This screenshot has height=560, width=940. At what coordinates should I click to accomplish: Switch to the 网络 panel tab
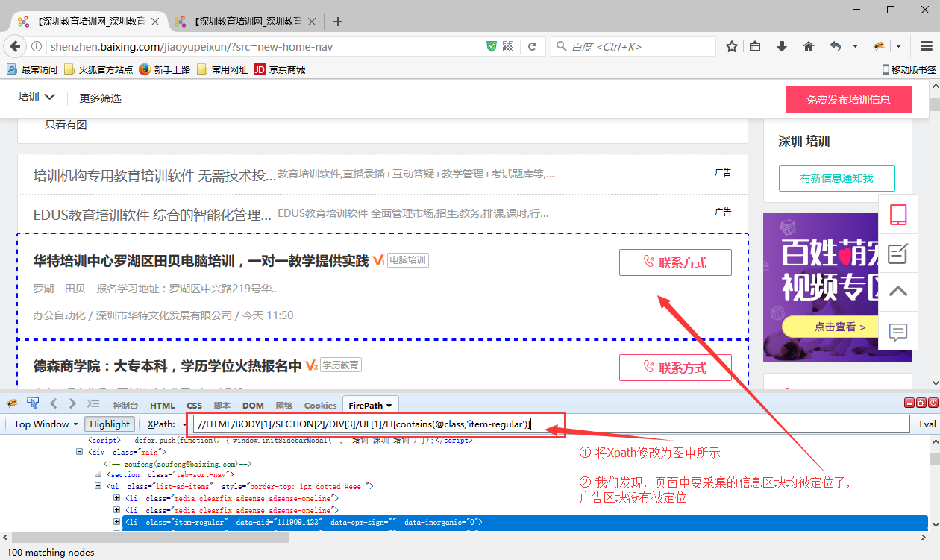point(284,406)
